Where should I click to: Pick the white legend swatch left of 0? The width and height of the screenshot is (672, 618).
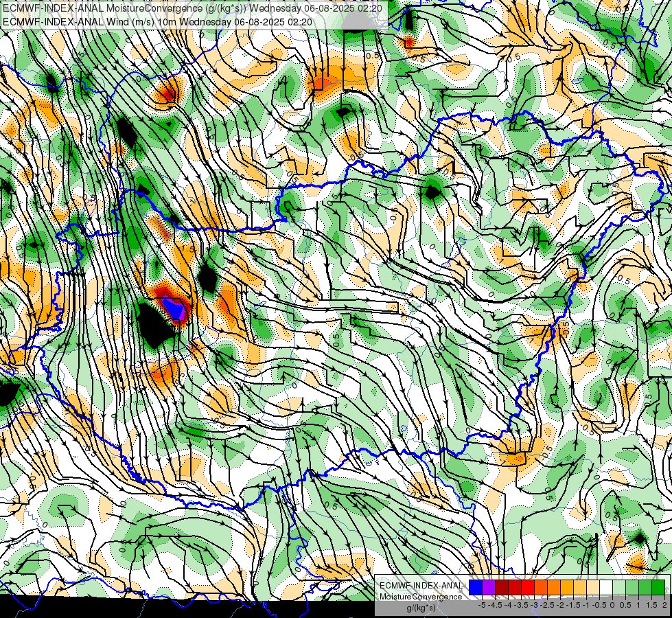pyautogui.click(x=606, y=588)
